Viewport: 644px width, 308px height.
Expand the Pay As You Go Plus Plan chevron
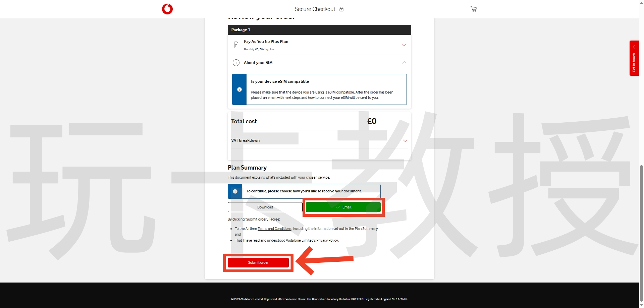tap(404, 45)
